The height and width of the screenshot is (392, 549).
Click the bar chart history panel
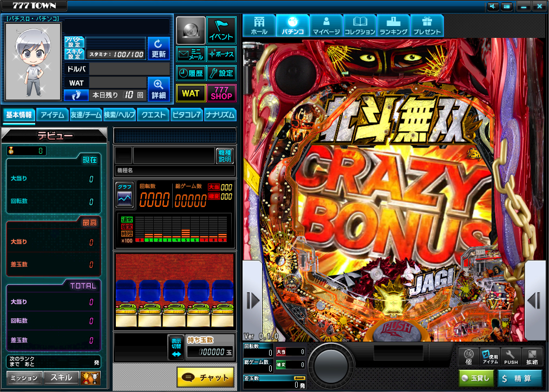click(175, 229)
